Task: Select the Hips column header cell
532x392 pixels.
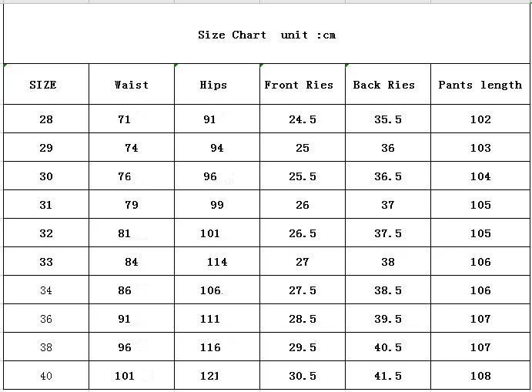Action: [217, 84]
